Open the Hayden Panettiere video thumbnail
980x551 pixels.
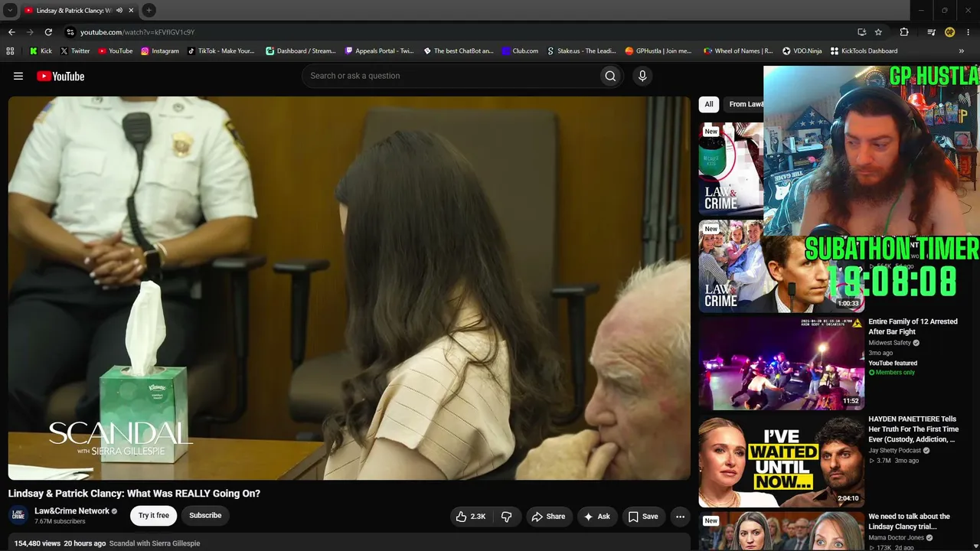781,461
